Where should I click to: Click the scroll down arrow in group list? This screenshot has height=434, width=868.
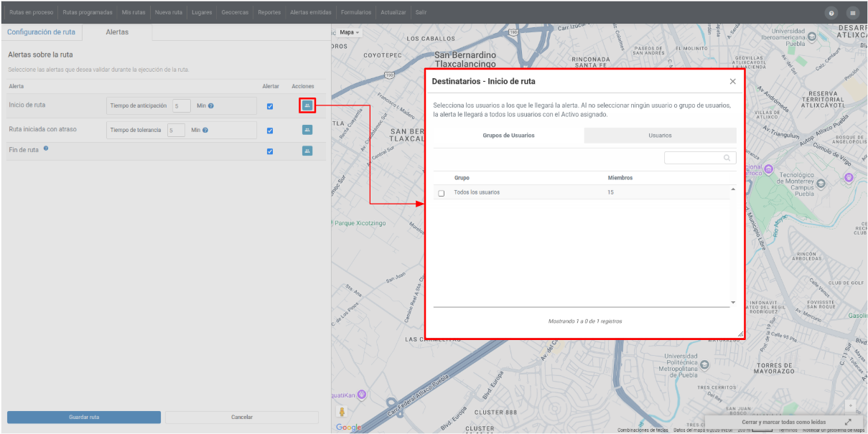(733, 303)
